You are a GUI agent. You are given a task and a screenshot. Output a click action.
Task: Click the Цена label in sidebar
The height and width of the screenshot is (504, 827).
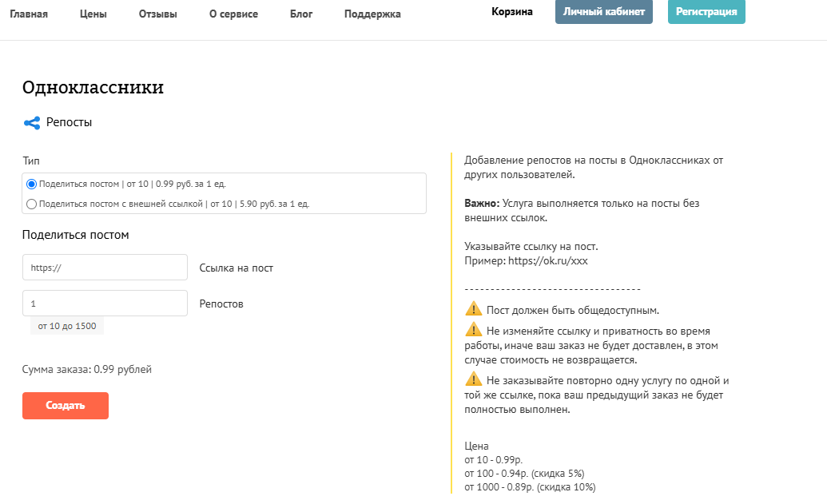[476, 446]
